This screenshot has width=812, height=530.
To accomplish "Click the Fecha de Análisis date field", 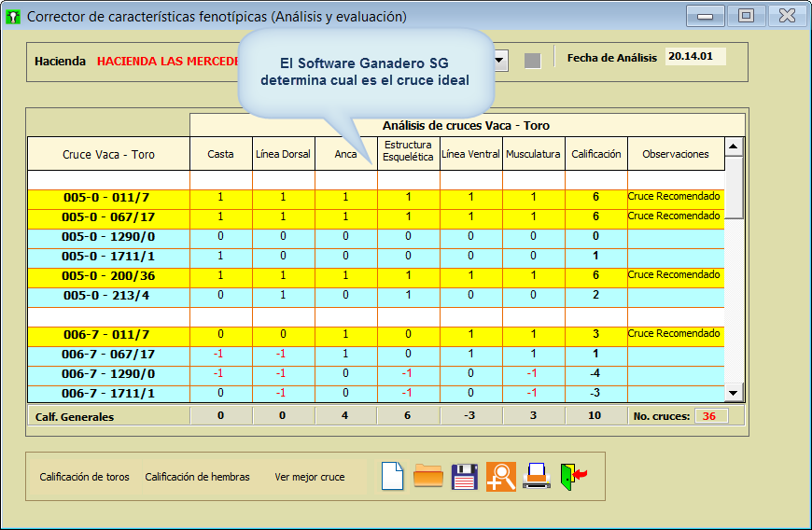I will click(x=694, y=57).
